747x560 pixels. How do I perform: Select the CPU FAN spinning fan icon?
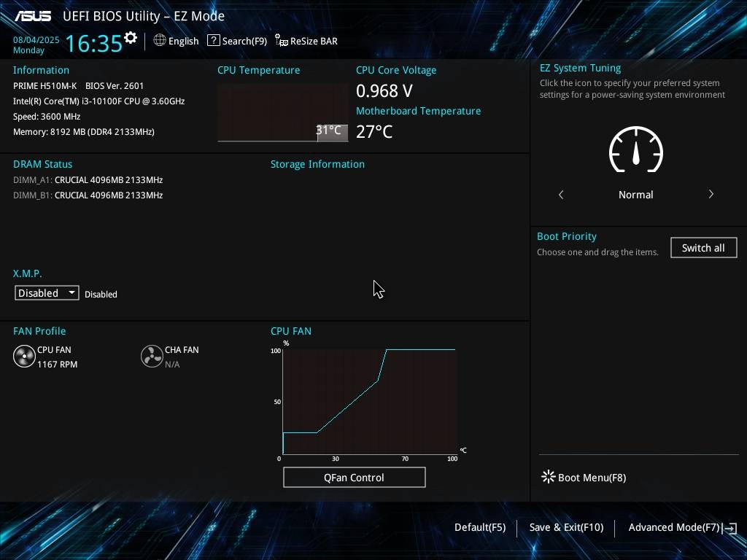[24, 357]
